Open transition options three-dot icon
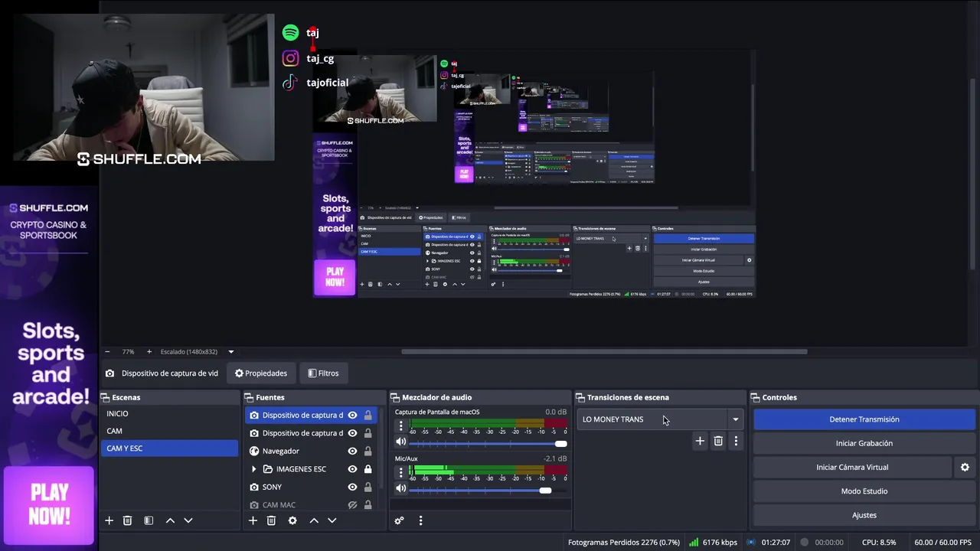 click(x=736, y=441)
